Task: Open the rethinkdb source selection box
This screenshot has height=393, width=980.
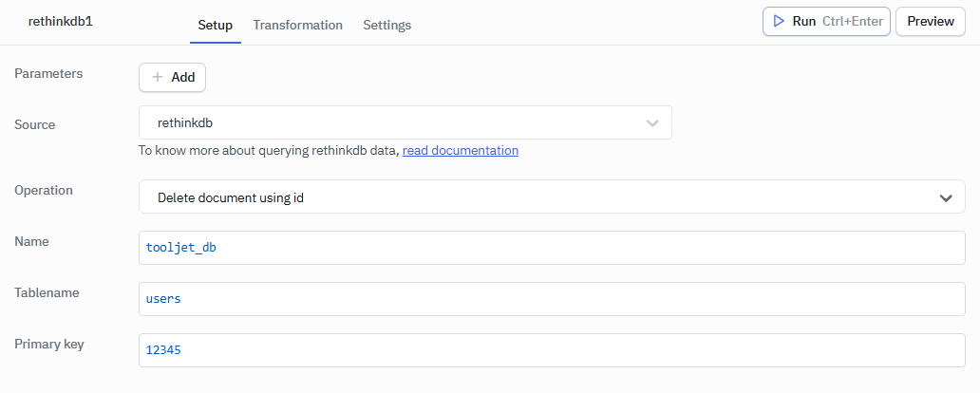Action: coord(389,122)
